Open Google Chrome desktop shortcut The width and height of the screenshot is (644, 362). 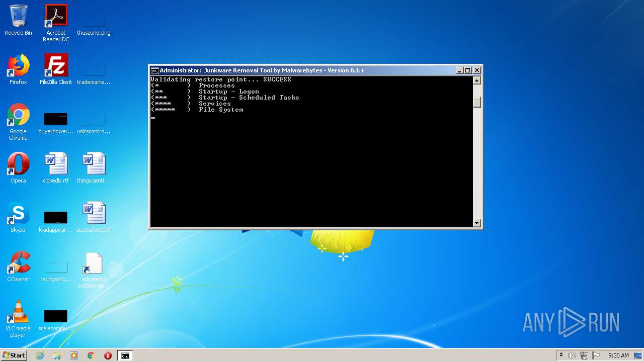(x=18, y=122)
